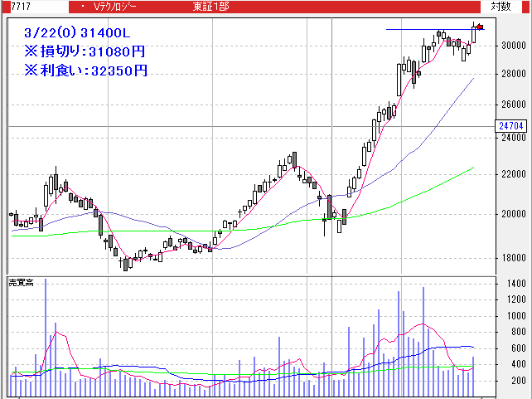Screen dimensions: 532x399
Task: Click the 30000 price axis label
Action: click(x=513, y=45)
